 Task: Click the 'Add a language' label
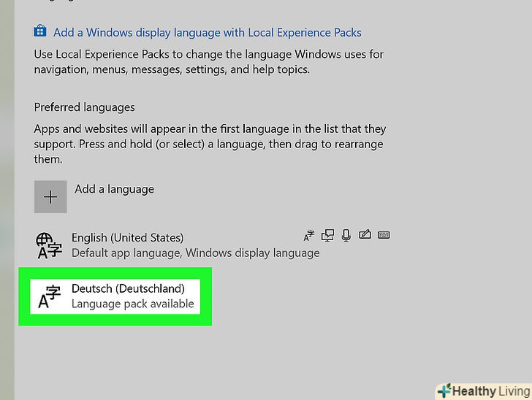click(x=114, y=189)
